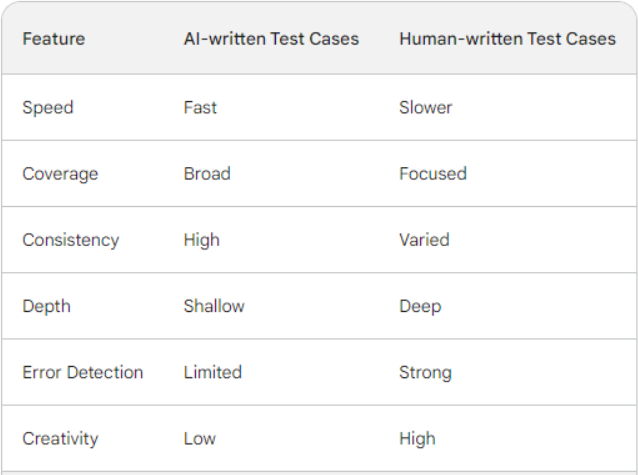The height and width of the screenshot is (475, 638).
Task: Select the "Focused" cell
Action: click(x=433, y=173)
